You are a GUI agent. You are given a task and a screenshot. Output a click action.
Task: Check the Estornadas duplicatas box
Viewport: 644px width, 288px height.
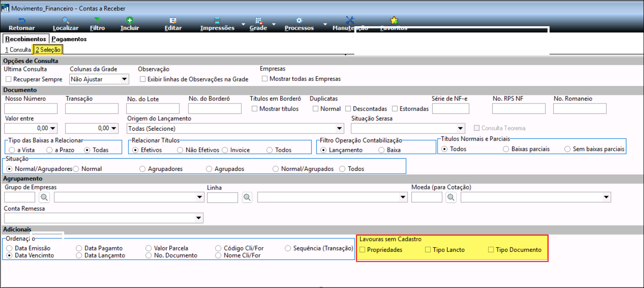click(395, 109)
